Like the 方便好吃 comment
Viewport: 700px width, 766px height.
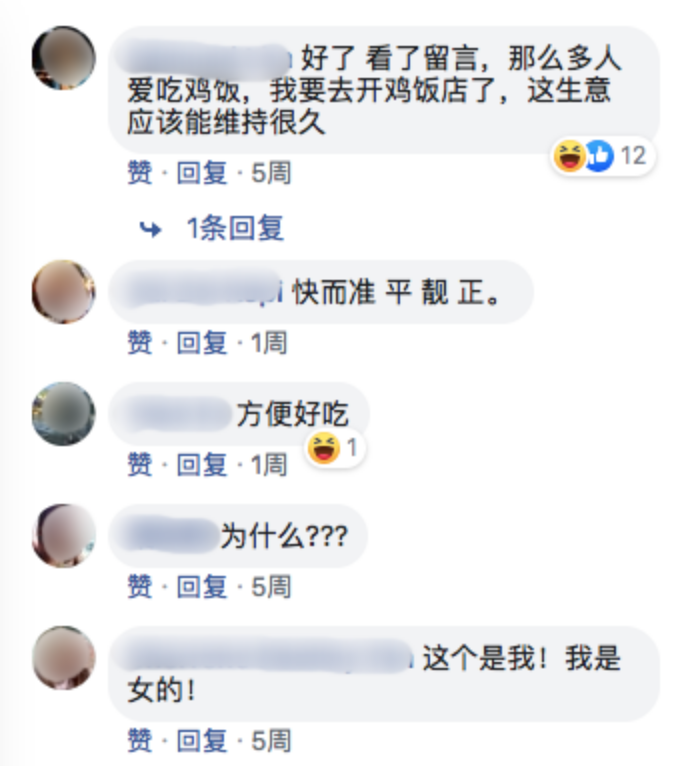click(140, 464)
